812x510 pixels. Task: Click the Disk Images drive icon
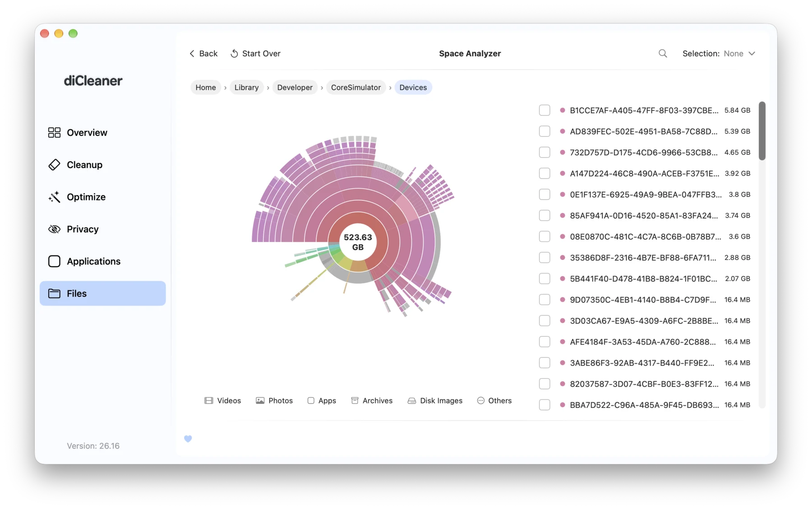pos(412,400)
